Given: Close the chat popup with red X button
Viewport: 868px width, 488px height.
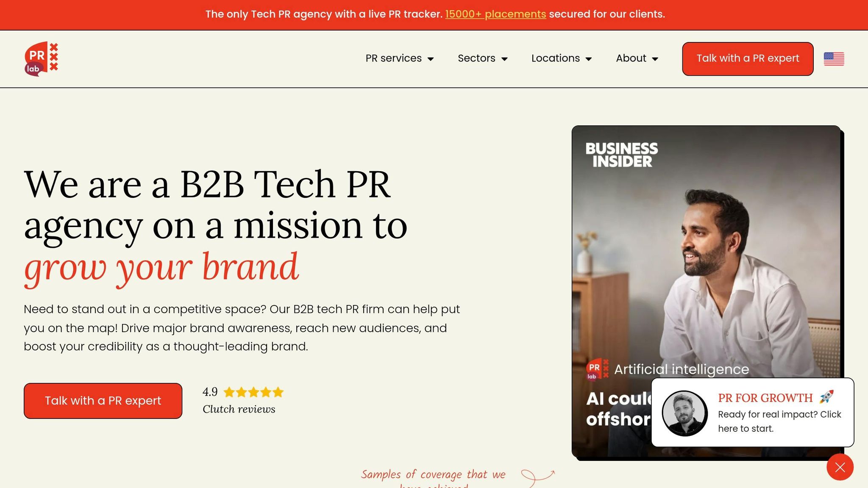Looking at the screenshot, I should coord(840,467).
